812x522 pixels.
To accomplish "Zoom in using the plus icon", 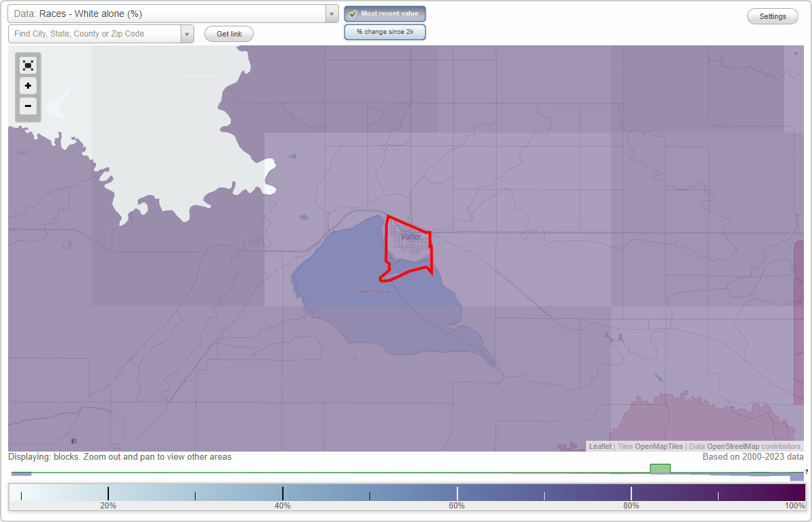I will [28, 86].
